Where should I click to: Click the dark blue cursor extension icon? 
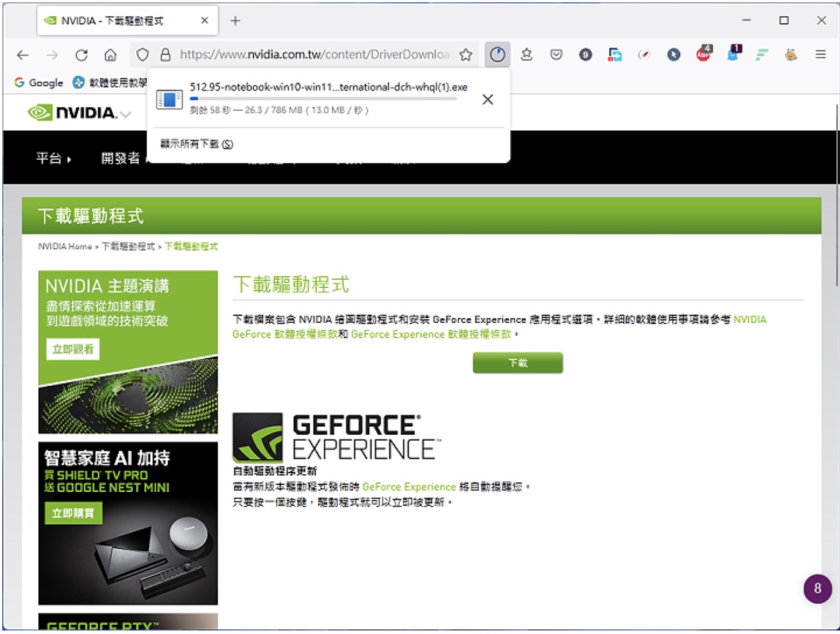[x=674, y=55]
